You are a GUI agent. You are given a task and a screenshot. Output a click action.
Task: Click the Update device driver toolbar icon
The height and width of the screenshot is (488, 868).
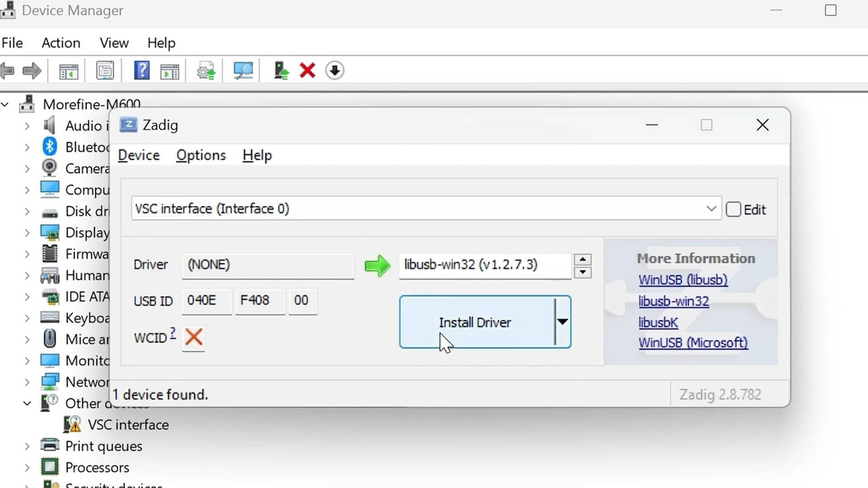click(281, 70)
